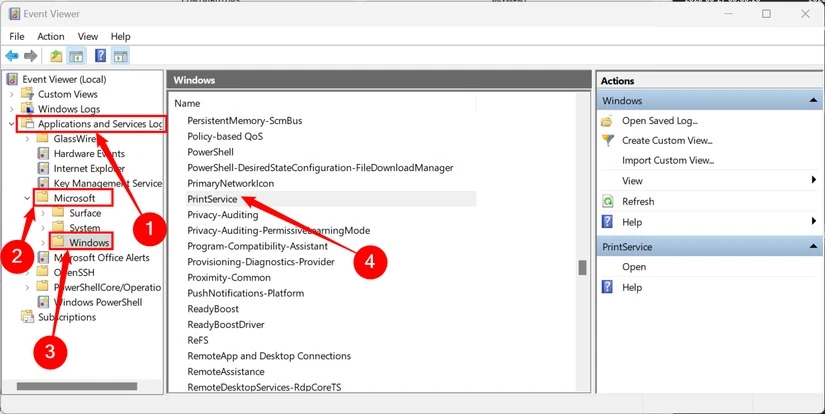Open the Action menu
The image size is (825, 414).
click(51, 36)
